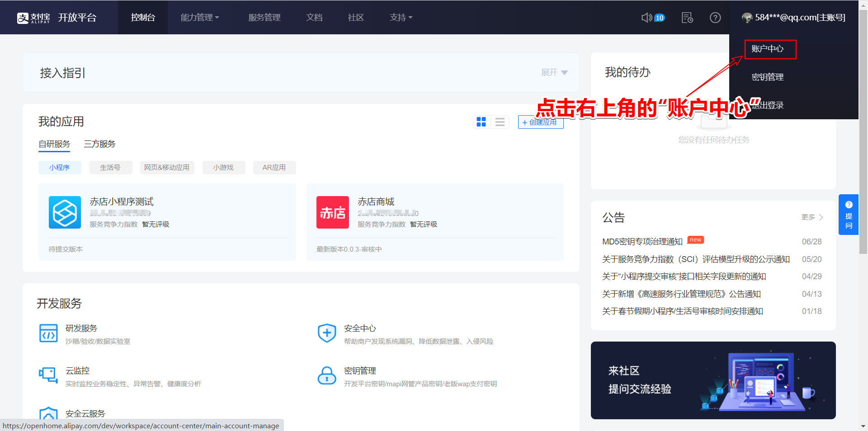
Task: Switch to the 自研服务 tab
Action: [x=54, y=144]
